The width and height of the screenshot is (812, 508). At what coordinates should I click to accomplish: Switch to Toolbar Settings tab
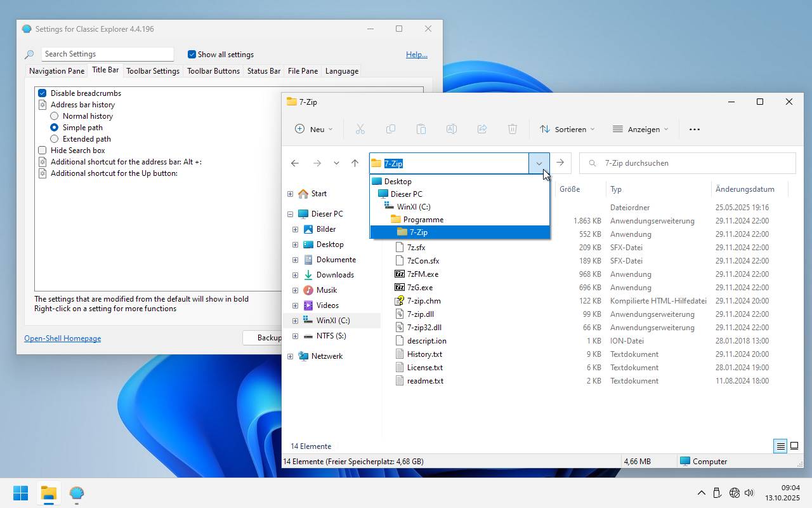click(153, 71)
